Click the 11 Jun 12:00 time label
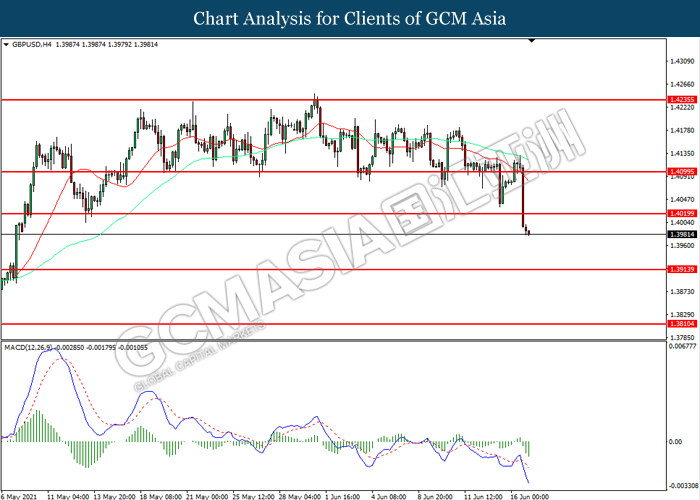Image resolution: width=700 pixels, height=500 pixels. [x=483, y=496]
